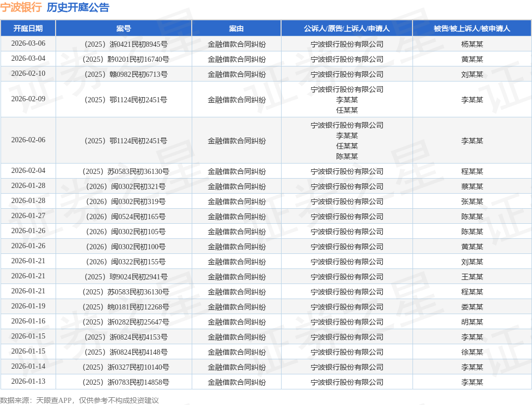
Task: Click case number (2025)浙0824民初4153号
Action: [x=126, y=337]
